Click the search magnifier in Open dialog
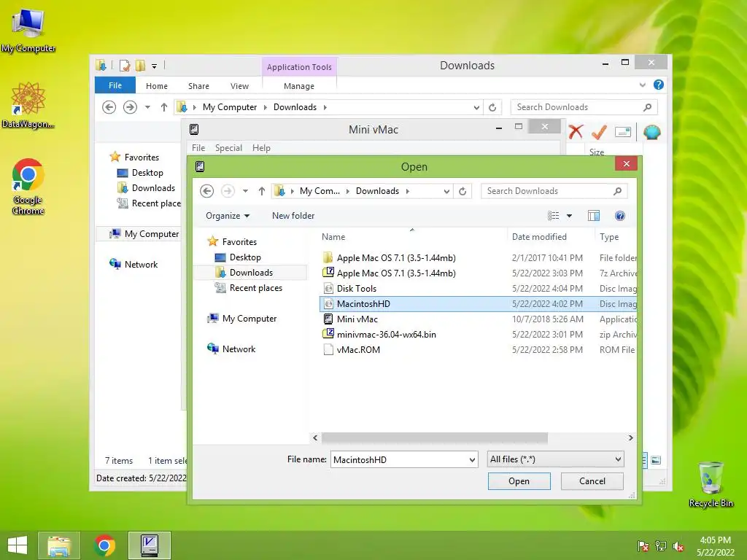 (x=617, y=191)
